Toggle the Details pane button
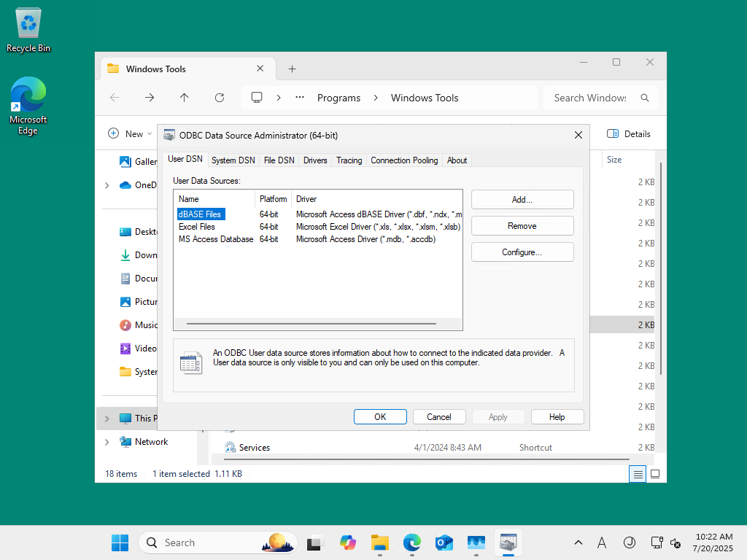 [x=629, y=134]
